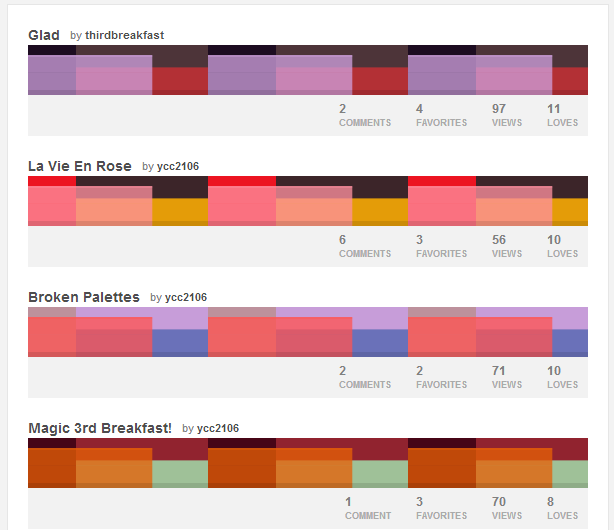The image size is (614, 530).
Task: Click ycc2106 author next to Broken Palettes
Action: pyautogui.click(x=185, y=298)
